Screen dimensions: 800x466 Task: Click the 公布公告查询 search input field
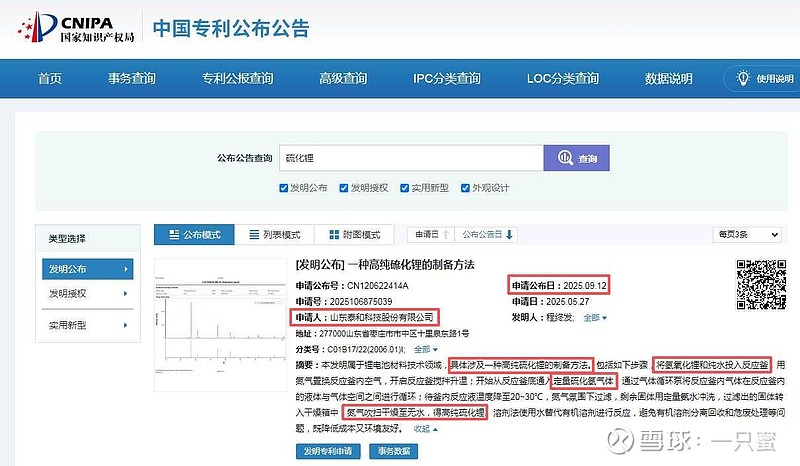(411, 158)
